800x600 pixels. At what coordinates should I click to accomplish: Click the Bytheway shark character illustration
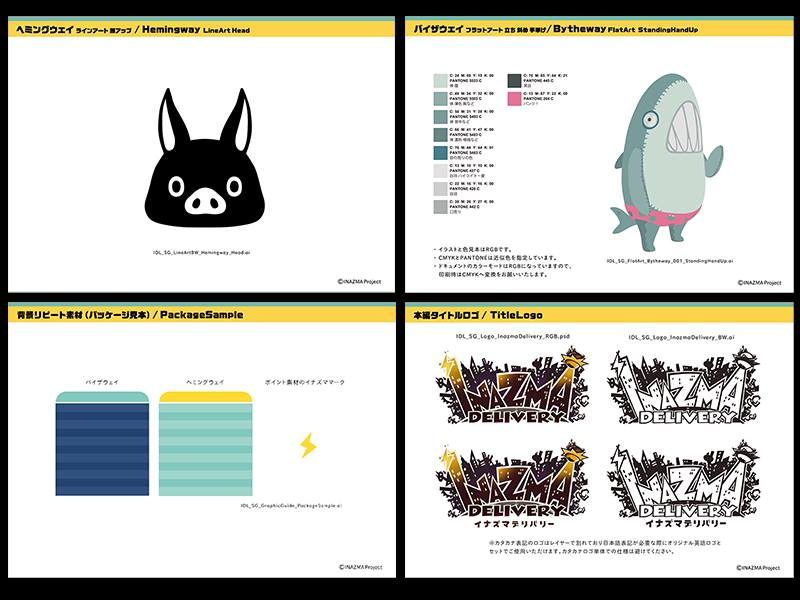pyautogui.click(x=667, y=163)
